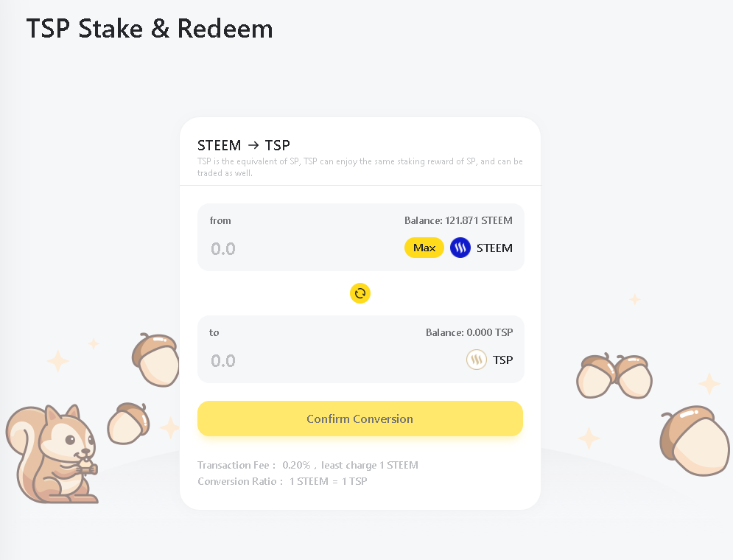Click the blue STEEM token logo

[460, 248]
